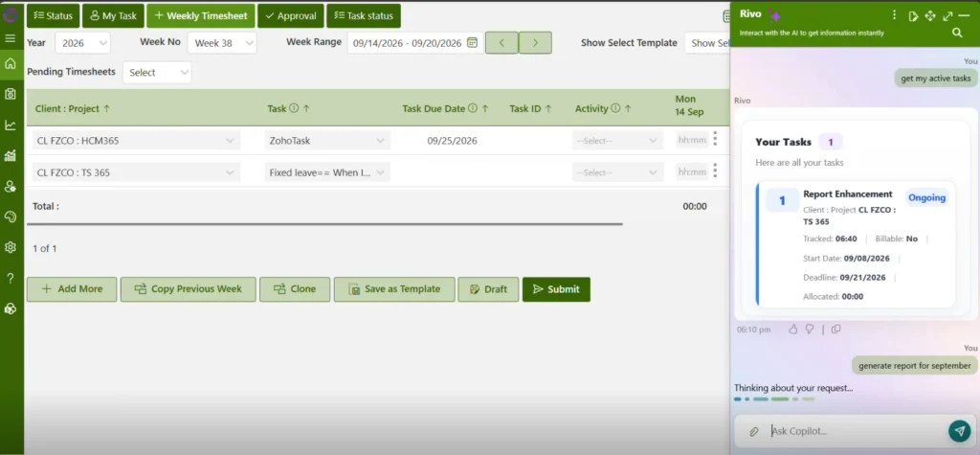Focus the Ask Copilot input field
This screenshot has height=455, width=980.
point(857,431)
